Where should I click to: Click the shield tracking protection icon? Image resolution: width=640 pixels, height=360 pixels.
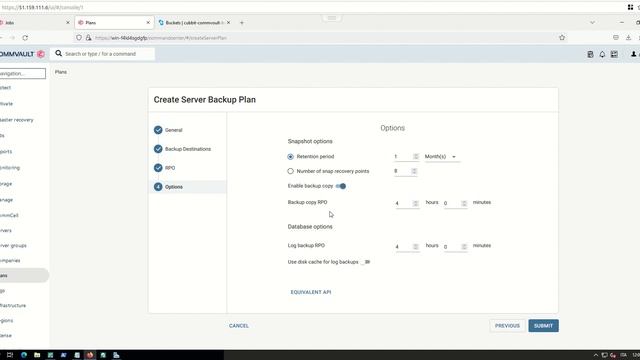click(x=79, y=38)
